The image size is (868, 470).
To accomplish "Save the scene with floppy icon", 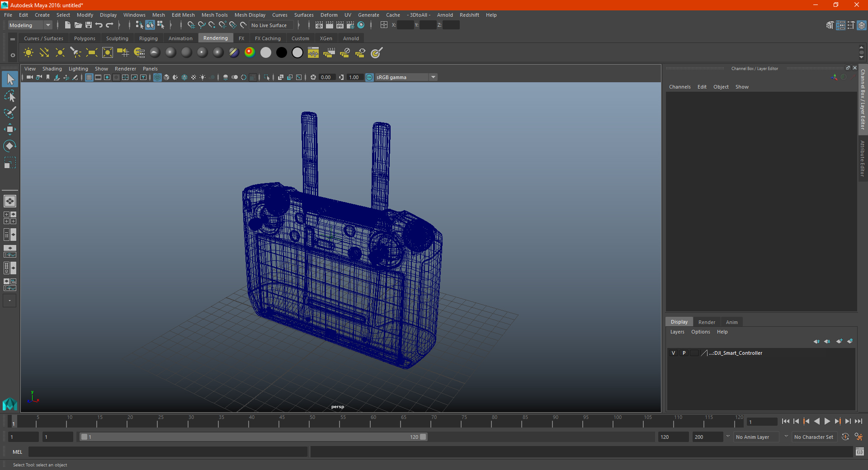I will 89,25.
